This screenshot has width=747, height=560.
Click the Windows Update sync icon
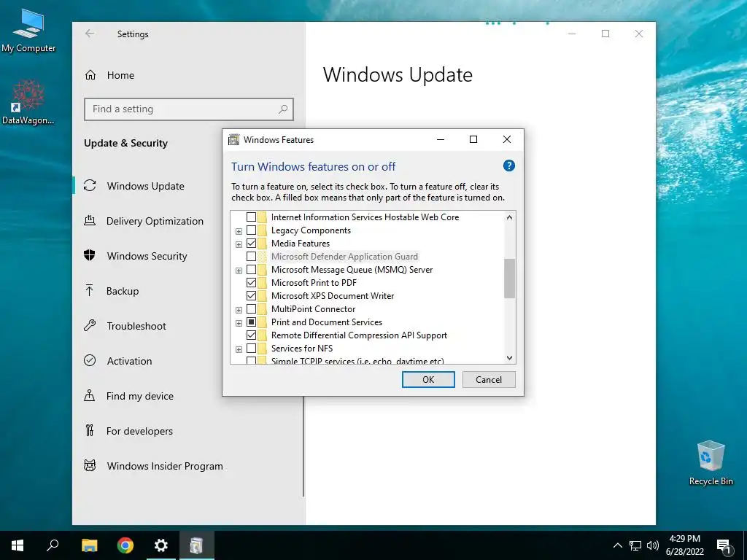point(90,186)
